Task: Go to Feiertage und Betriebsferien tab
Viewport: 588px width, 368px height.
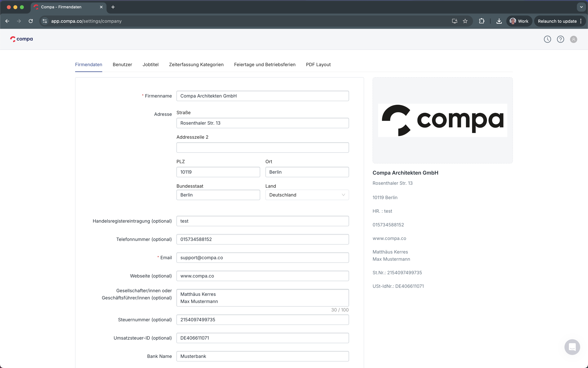Action: pos(265,65)
